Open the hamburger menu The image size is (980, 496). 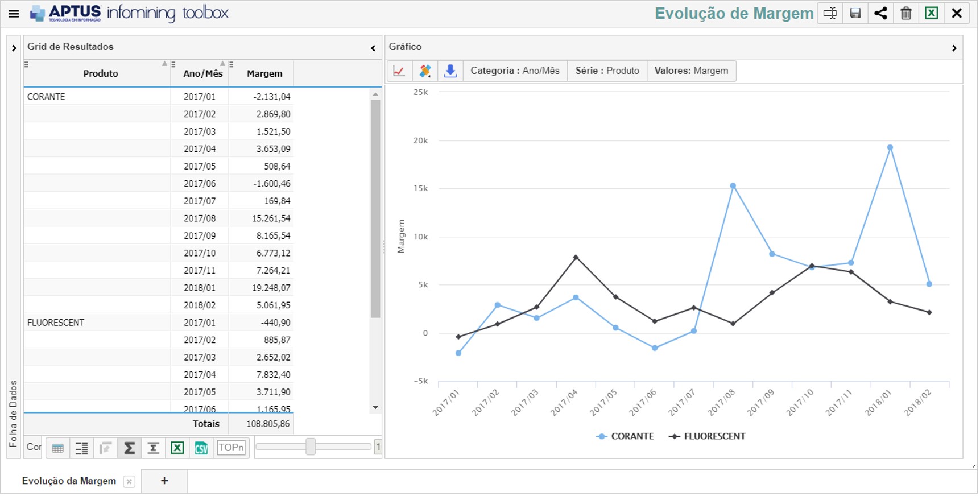(14, 14)
